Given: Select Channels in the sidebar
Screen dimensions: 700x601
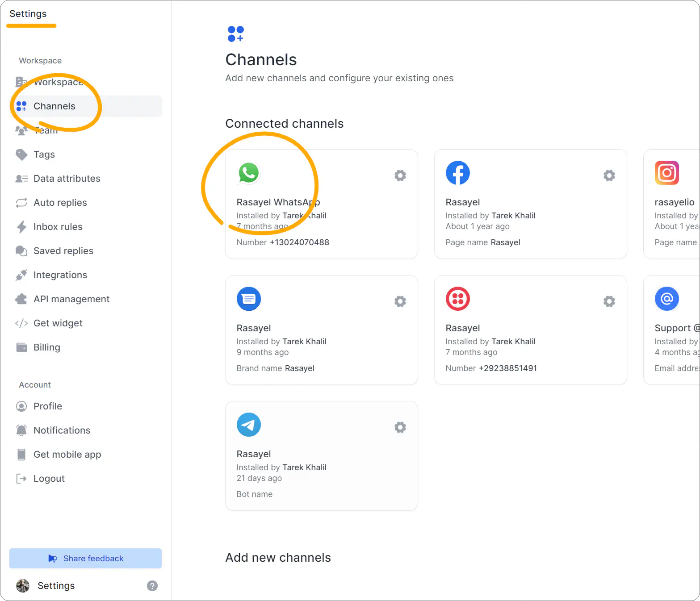Looking at the screenshot, I should 85,106.
